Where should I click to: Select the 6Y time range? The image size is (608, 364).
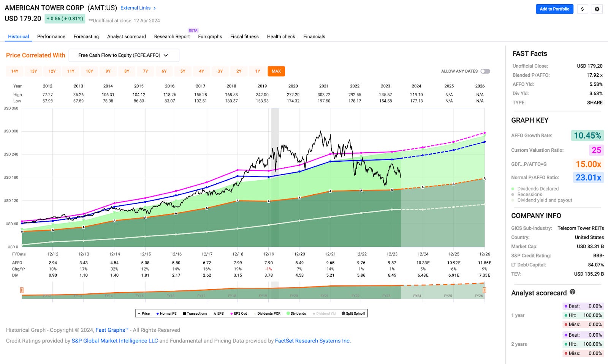tap(164, 71)
